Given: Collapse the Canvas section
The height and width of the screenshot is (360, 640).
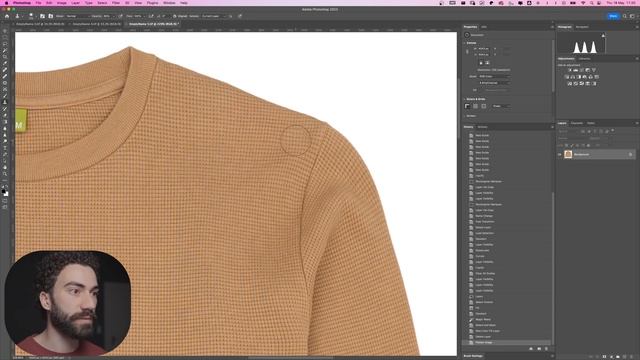Looking at the screenshot, I should click(x=464, y=43).
